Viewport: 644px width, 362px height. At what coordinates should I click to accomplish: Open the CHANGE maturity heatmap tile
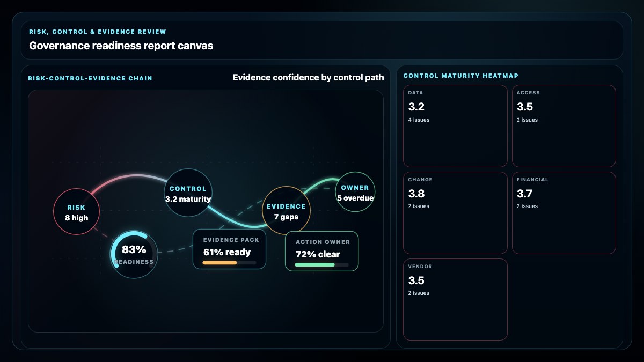(455, 213)
